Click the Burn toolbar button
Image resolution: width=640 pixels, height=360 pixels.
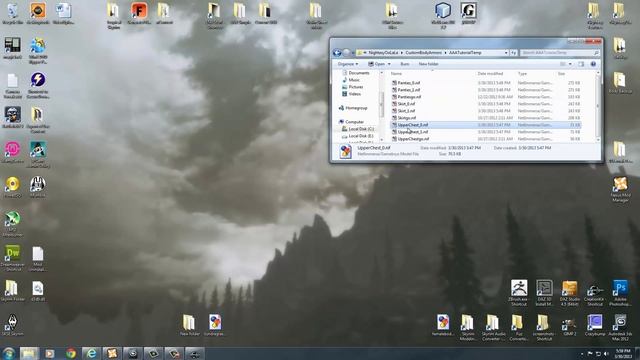(x=404, y=64)
